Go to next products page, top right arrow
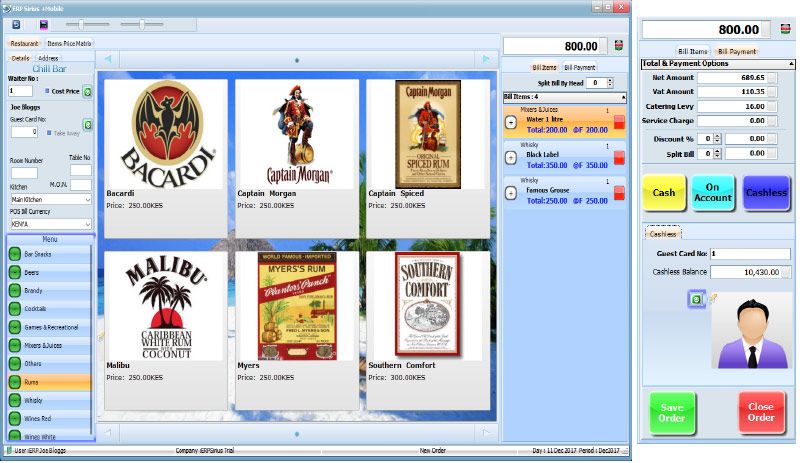 click(x=486, y=59)
